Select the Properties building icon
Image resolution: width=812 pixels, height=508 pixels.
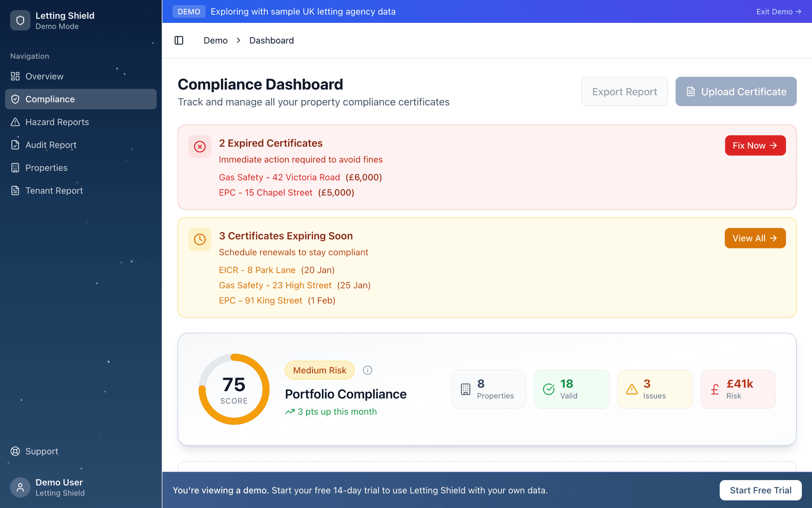click(x=15, y=167)
